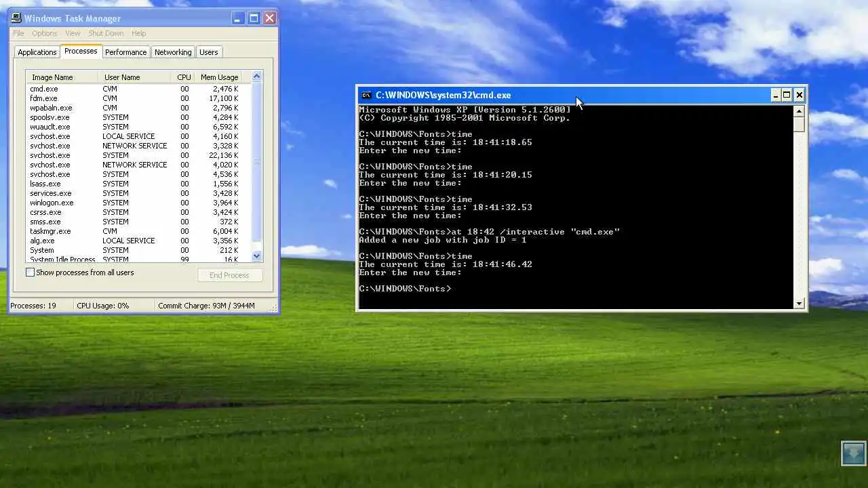Click the process list scroll down arrow
The height and width of the screenshot is (488, 868).
(x=256, y=256)
